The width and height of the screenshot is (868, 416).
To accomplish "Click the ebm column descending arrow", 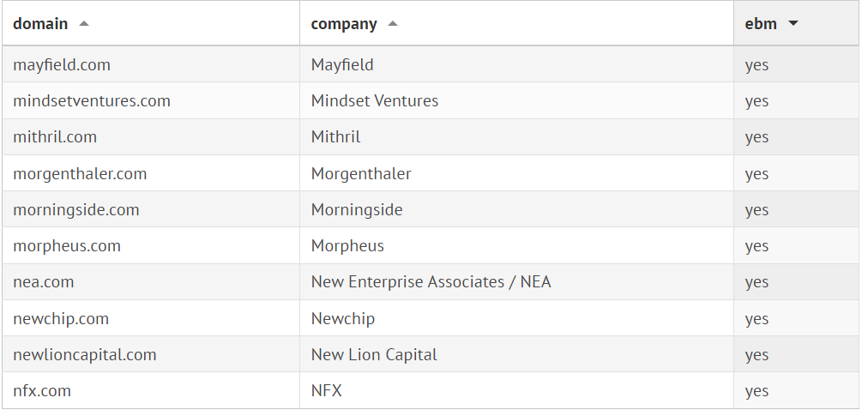I will [x=793, y=24].
